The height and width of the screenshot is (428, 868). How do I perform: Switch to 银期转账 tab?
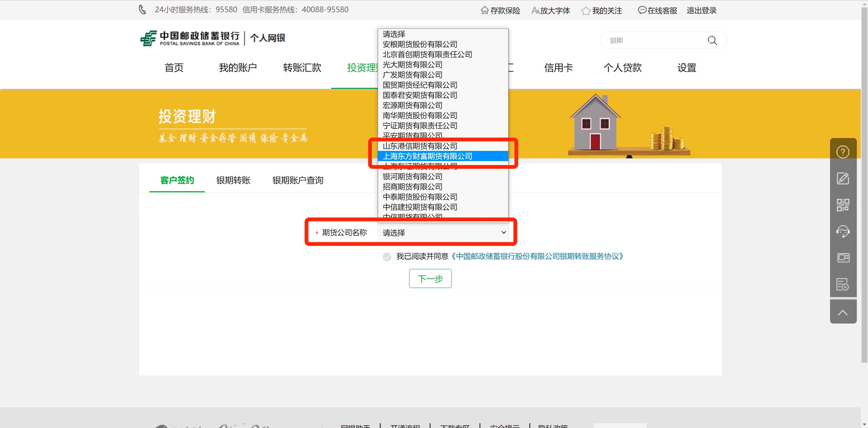233,180
